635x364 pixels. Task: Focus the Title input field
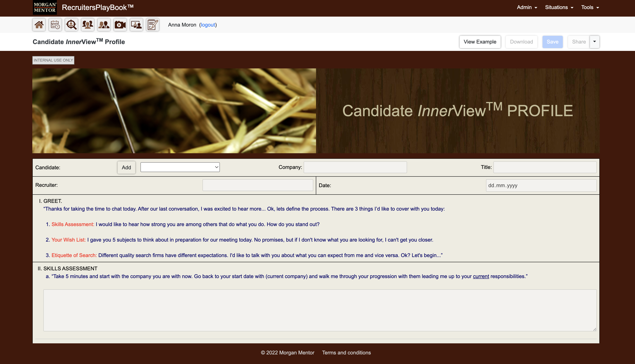click(x=545, y=167)
